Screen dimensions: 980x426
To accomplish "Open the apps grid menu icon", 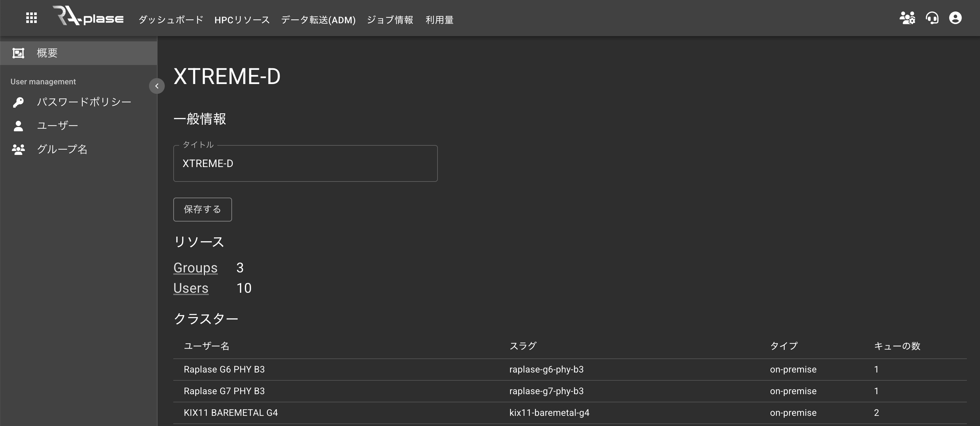I will coord(31,18).
